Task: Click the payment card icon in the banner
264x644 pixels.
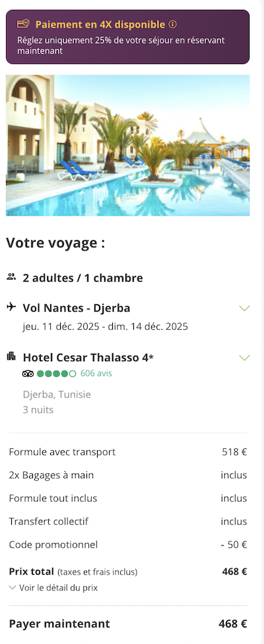Action: coord(23,24)
